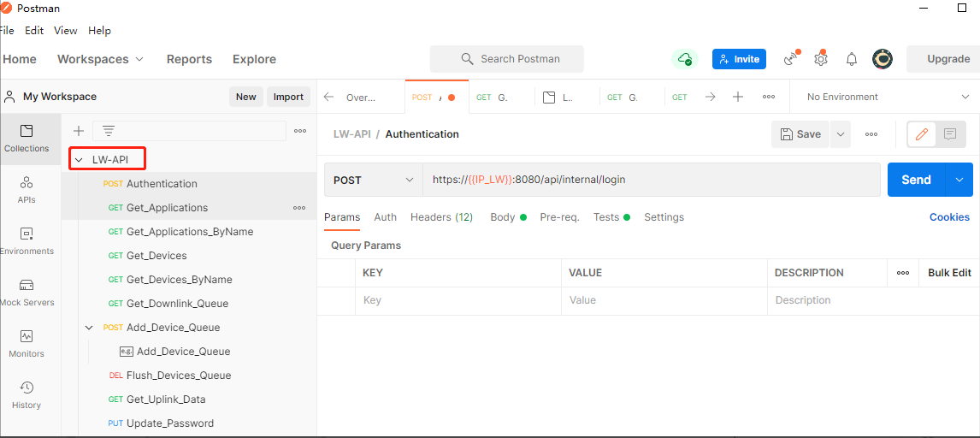Open the comments icon
The image size is (980, 438).
[950, 134]
